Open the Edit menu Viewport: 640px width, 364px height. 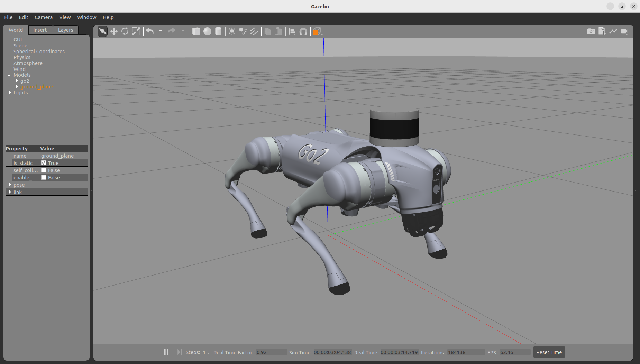[x=24, y=17]
